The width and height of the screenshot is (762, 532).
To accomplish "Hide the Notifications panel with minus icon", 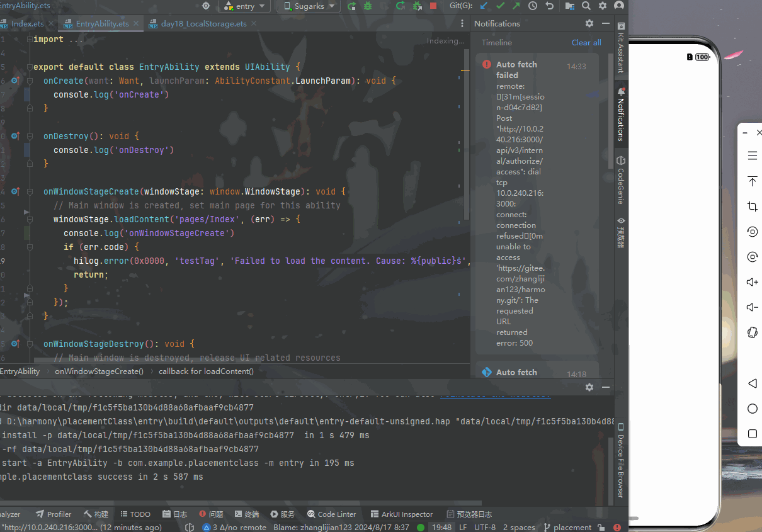I will click(605, 23).
